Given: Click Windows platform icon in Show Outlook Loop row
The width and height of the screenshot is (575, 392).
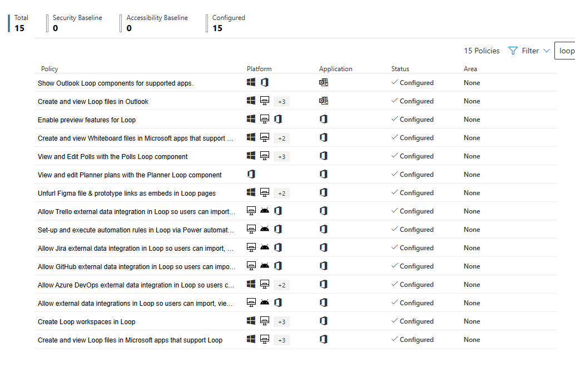Looking at the screenshot, I should point(251,82).
